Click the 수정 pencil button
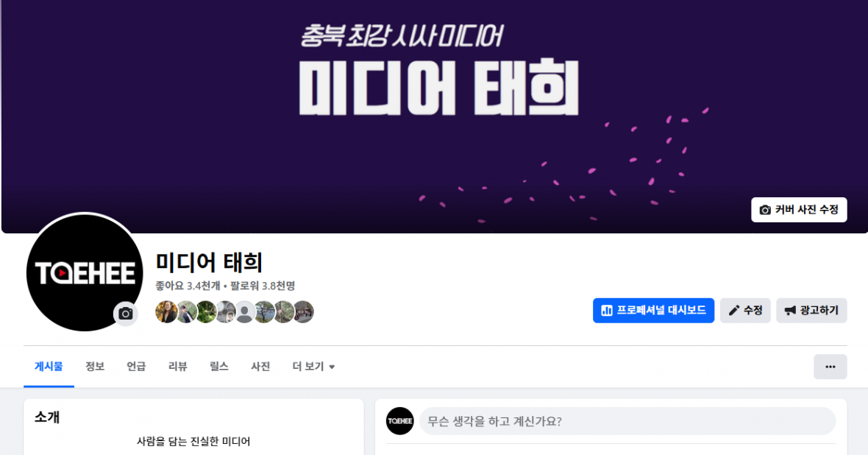 745,311
